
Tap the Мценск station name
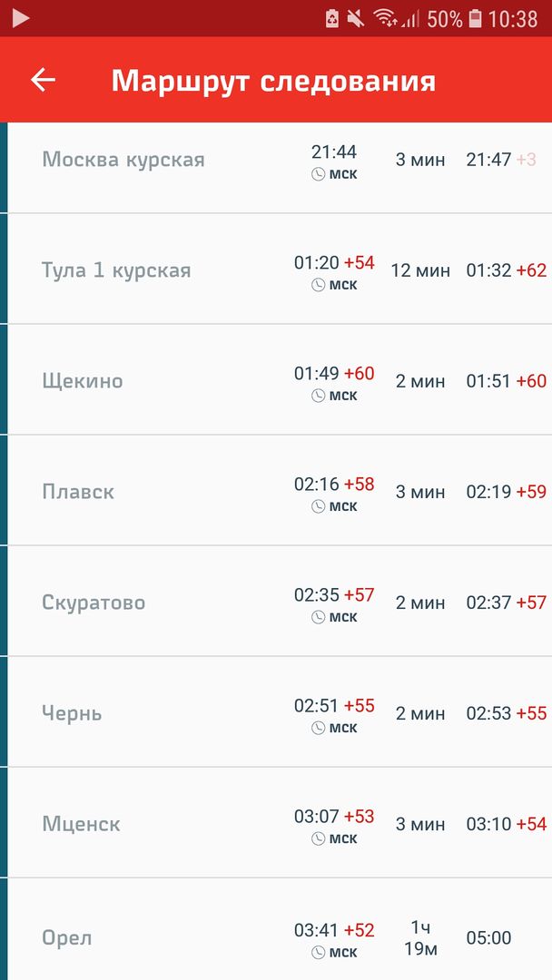81,824
